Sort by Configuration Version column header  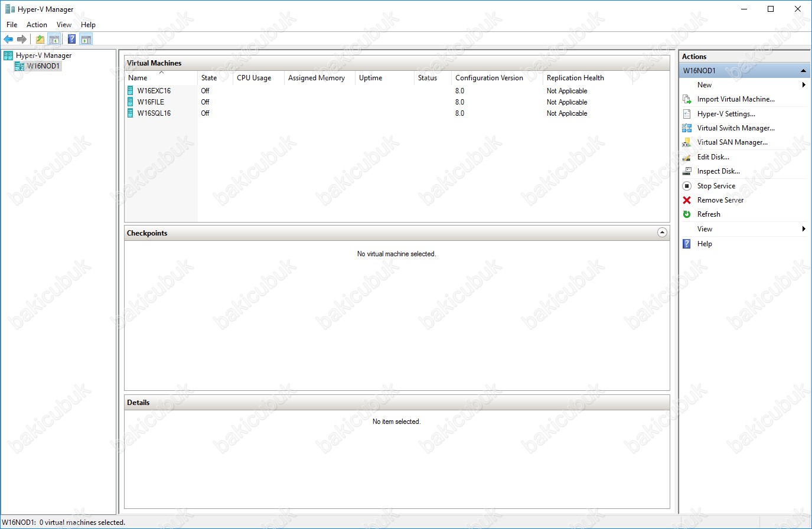point(497,78)
